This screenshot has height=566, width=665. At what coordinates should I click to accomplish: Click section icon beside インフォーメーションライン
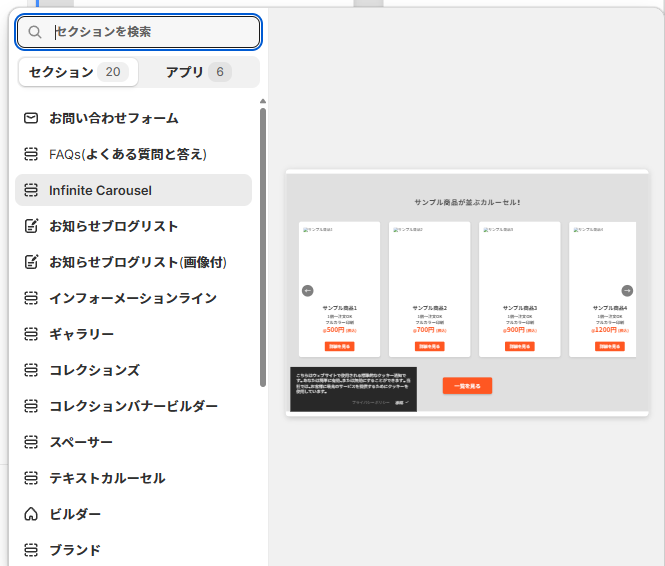coord(31,298)
